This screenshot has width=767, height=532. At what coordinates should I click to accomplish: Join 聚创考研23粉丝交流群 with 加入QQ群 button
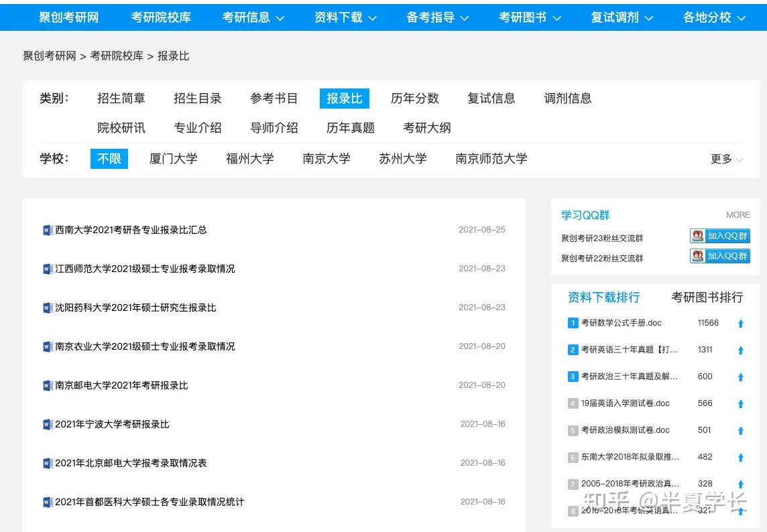[x=719, y=237]
